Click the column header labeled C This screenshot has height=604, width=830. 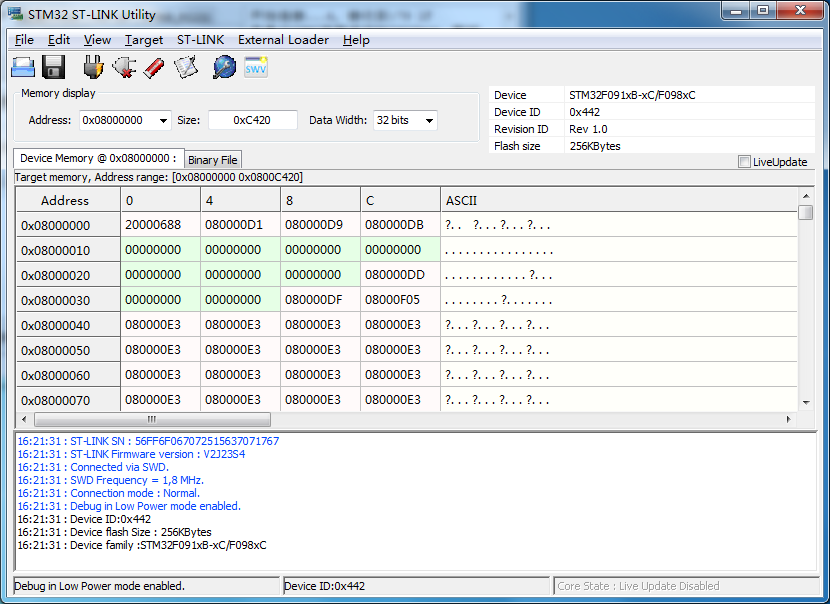(x=400, y=200)
